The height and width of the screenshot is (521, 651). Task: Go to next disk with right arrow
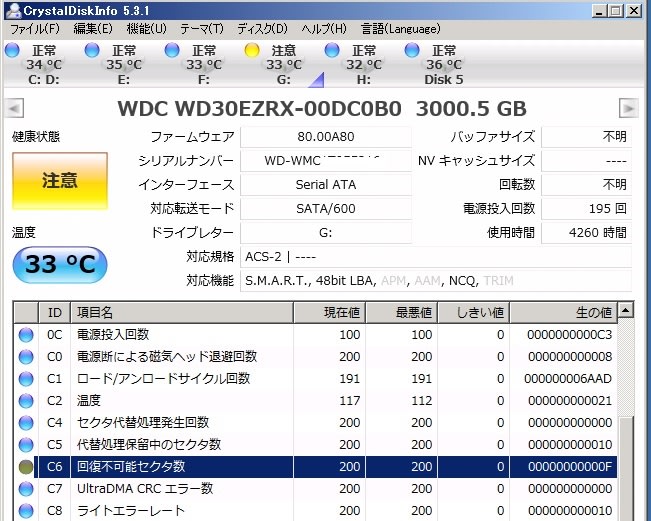point(629,109)
